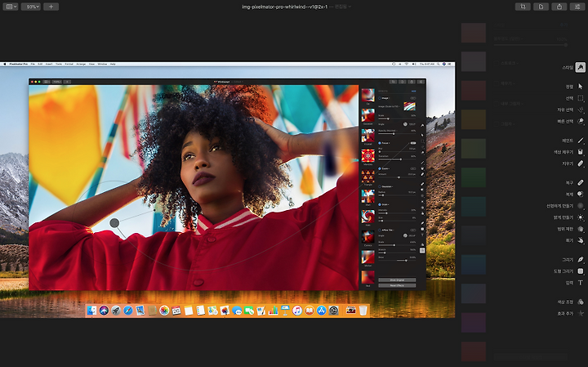Enable the 스트로크 stroke checkbox

point(497,63)
